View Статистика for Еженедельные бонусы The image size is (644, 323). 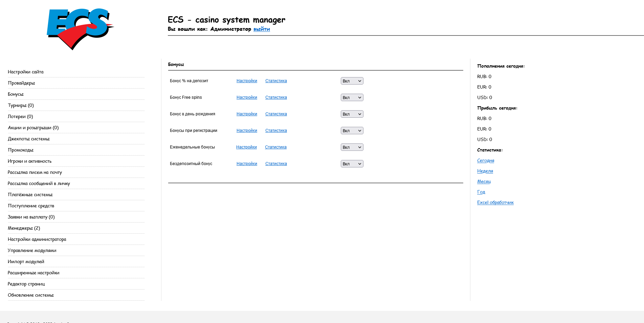275,147
